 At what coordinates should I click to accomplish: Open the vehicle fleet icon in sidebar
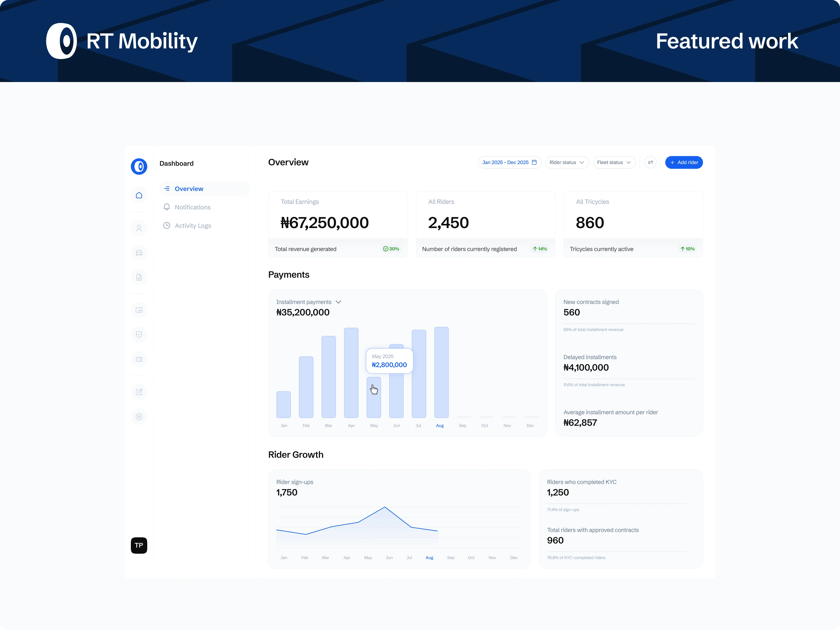(x=139, y=253)
